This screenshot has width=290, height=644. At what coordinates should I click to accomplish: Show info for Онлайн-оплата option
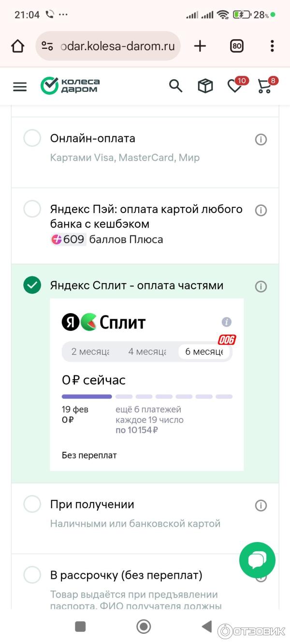[261, 140]
